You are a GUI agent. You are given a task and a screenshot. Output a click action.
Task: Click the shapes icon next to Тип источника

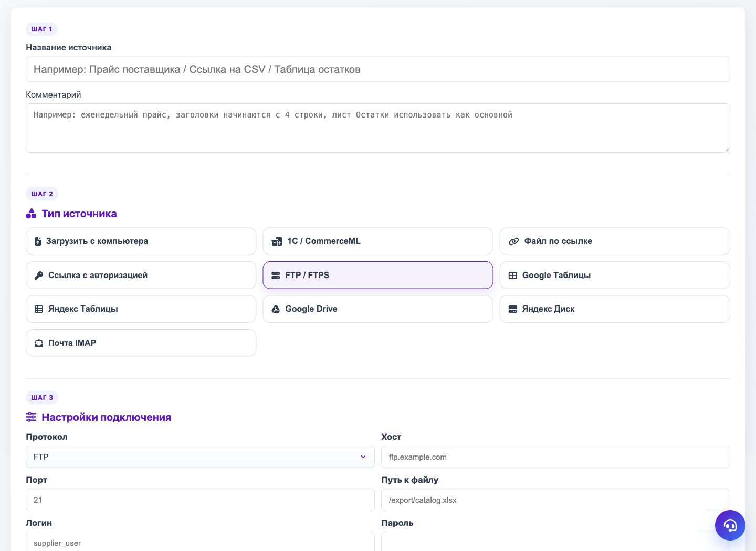point(31,214)
